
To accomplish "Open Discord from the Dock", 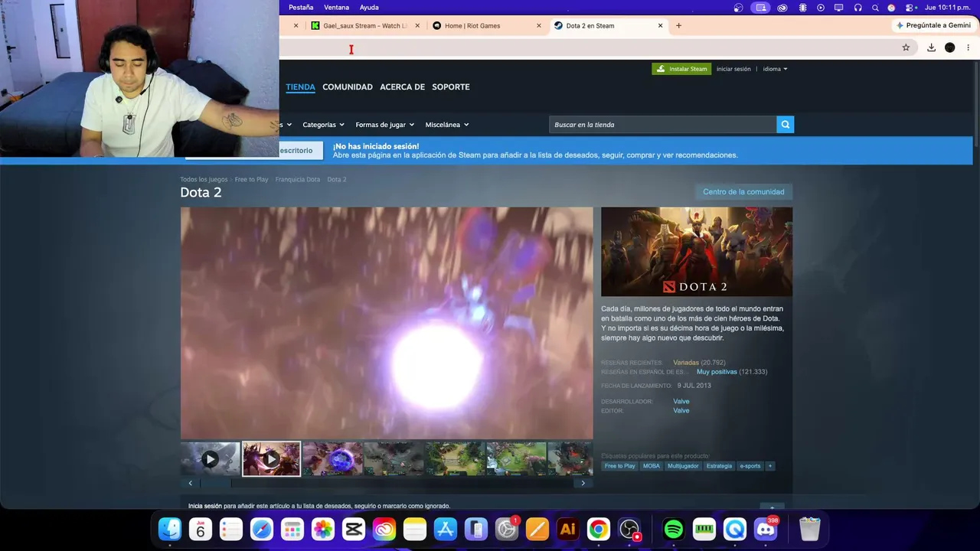I will 766,529.
